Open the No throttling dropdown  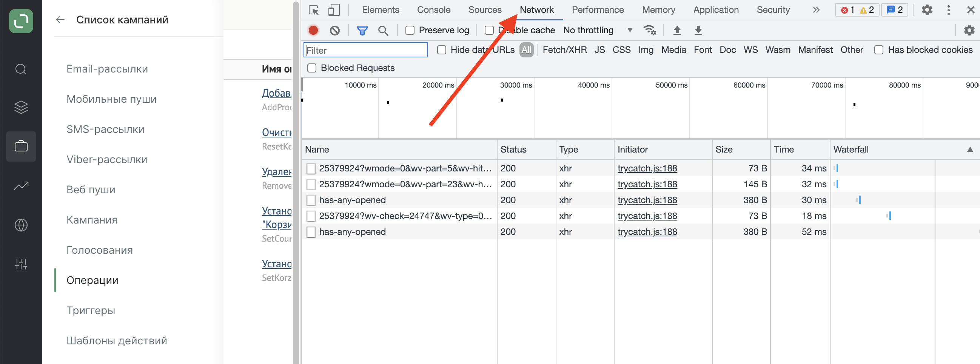click(597, 30)
